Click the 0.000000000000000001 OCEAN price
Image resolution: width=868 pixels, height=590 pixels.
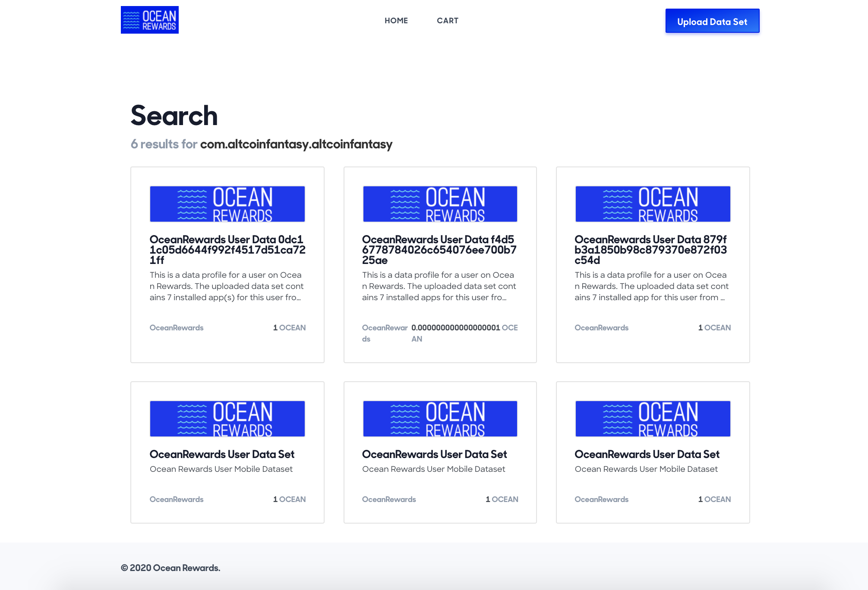click(x=464, y=328)
